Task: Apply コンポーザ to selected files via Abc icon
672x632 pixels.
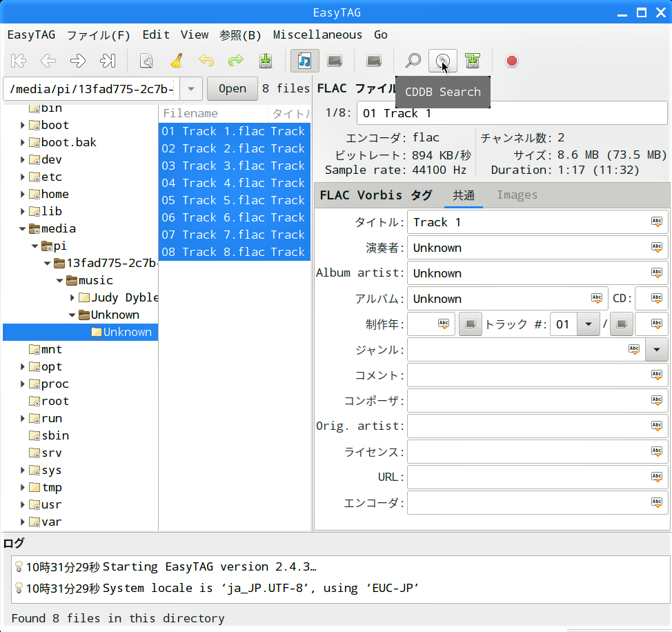Action: [657, 400]
